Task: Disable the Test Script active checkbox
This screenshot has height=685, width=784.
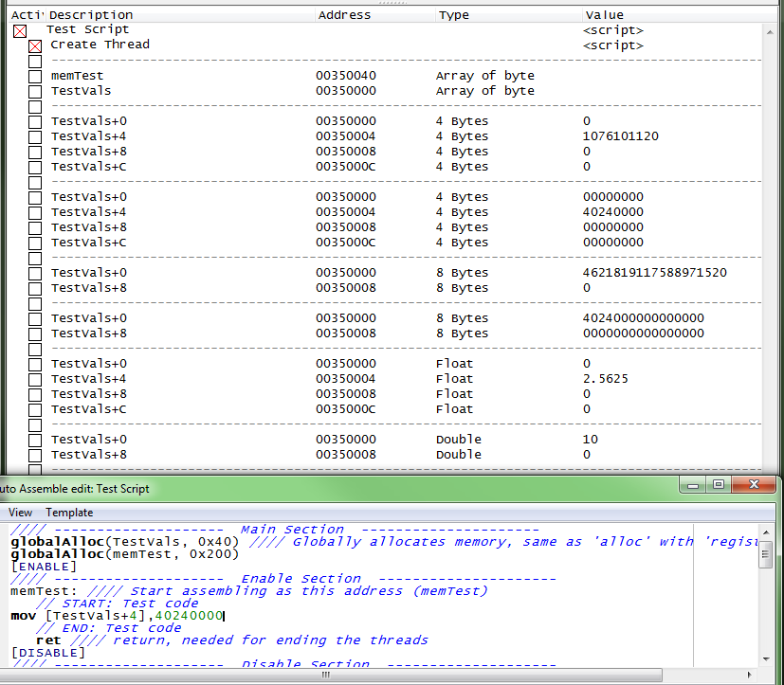Action: (x=20, y=31)
